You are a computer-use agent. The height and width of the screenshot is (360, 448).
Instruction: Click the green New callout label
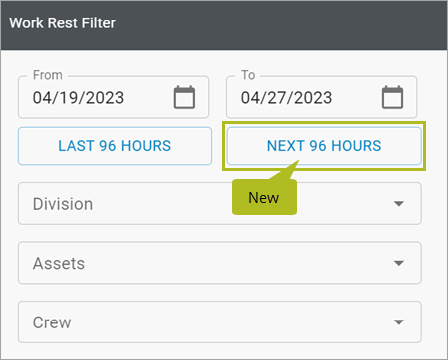pyautogui.click(x=264, y=198)
